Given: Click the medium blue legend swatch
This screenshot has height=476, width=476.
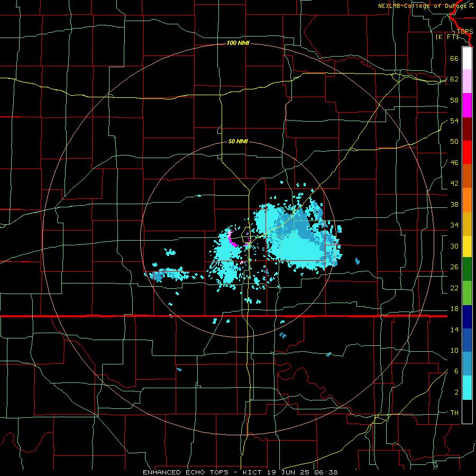Looking at the screenshot, I should [x=467, y=340].
